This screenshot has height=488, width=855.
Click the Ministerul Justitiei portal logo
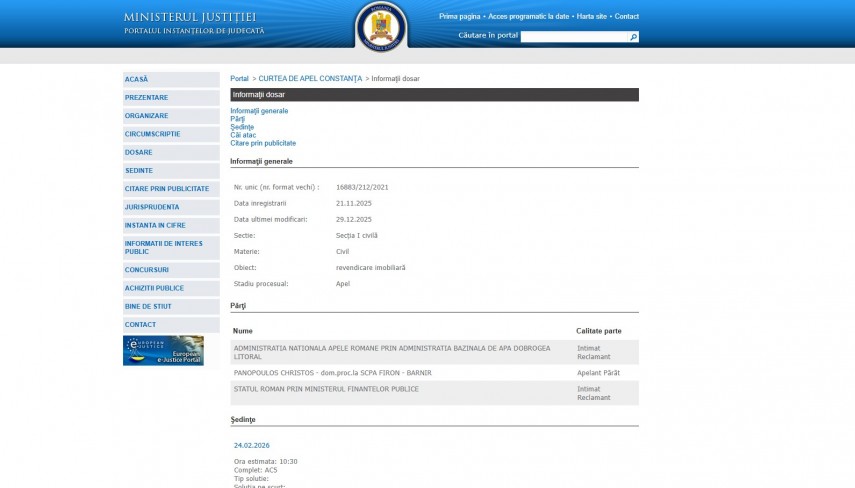coord(194,23)
